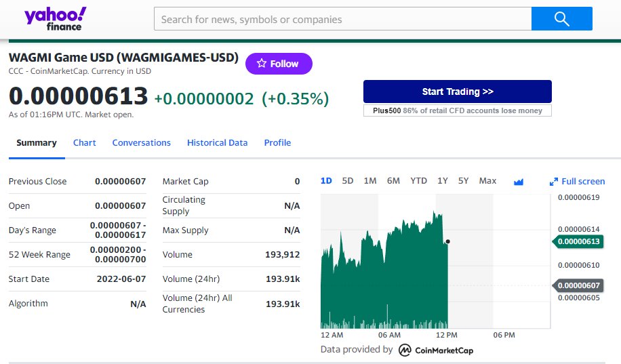Select the 6M chart range
621x364 pixels.
click(x=393, y=181)
